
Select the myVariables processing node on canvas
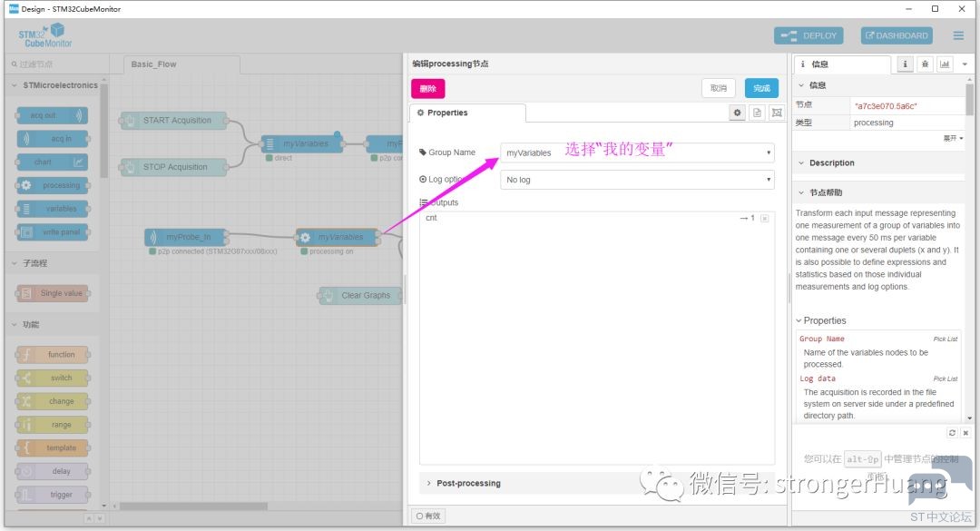click(338, 237)
